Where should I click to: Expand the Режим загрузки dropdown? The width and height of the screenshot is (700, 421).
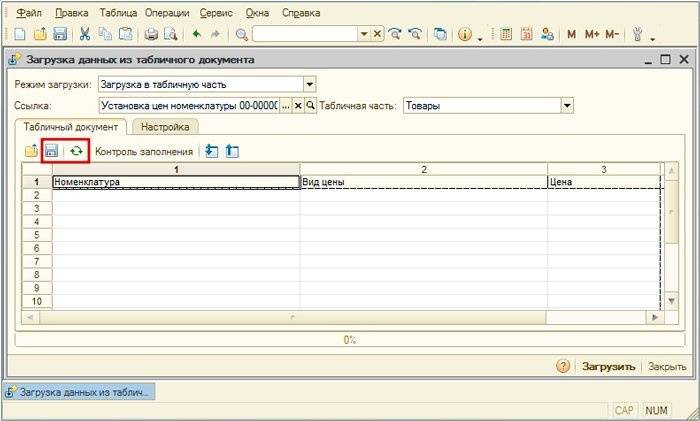tap(309, 84)
